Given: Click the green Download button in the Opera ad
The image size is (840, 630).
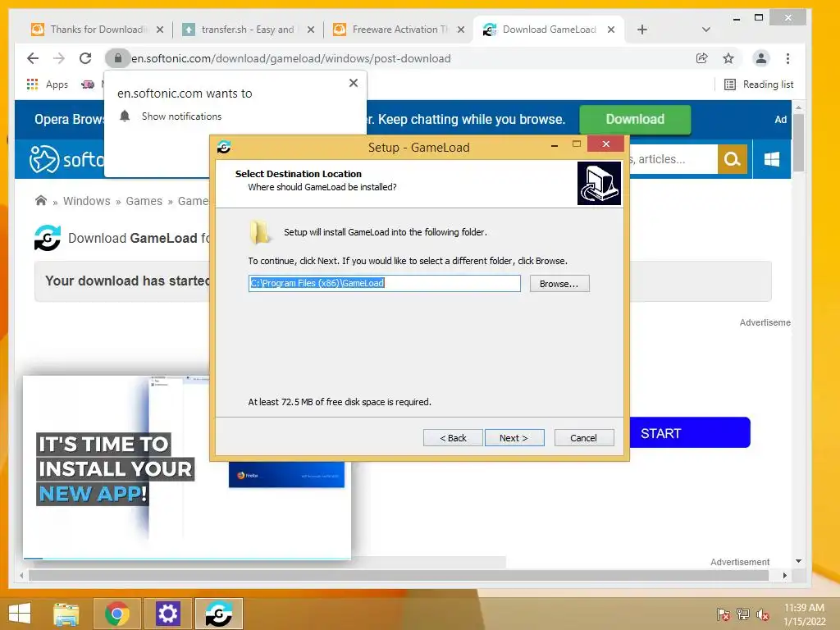Looking at the screenshot, I should point(635,119).
